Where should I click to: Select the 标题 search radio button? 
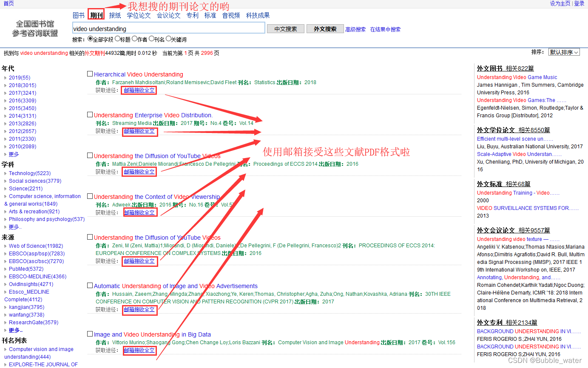point(117,39)
